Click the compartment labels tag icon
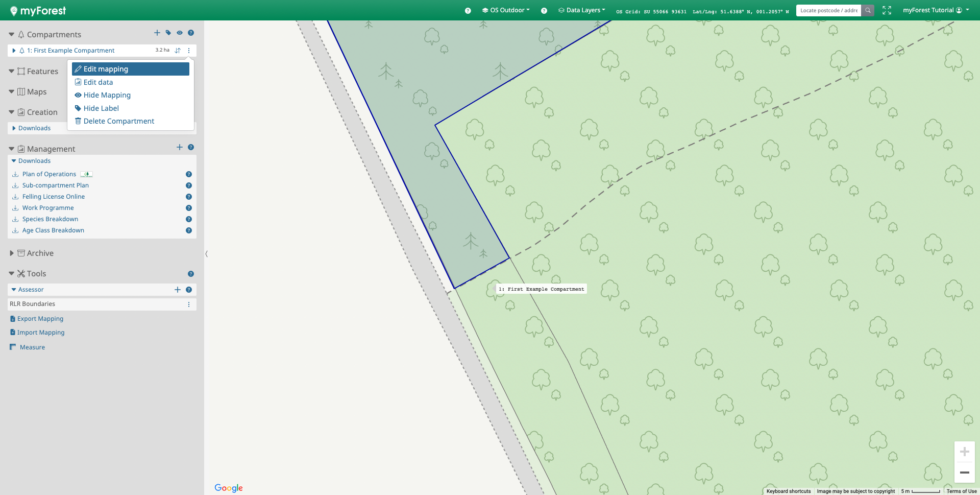Viewport: 980px width, 495px height. [168, 33]
